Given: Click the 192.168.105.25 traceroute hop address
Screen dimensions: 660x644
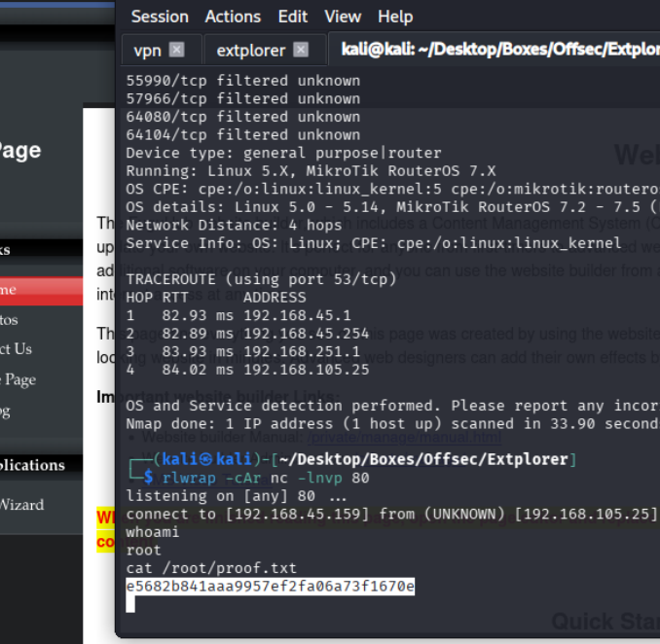Looking at the screenshot, I should [306, 369].
